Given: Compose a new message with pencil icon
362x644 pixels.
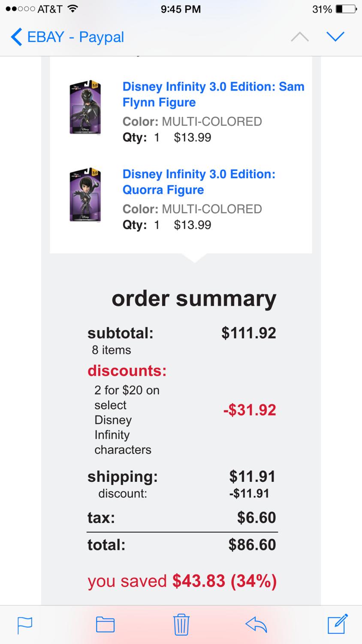Looking at the screenshot, I should (x=337, y=624).
